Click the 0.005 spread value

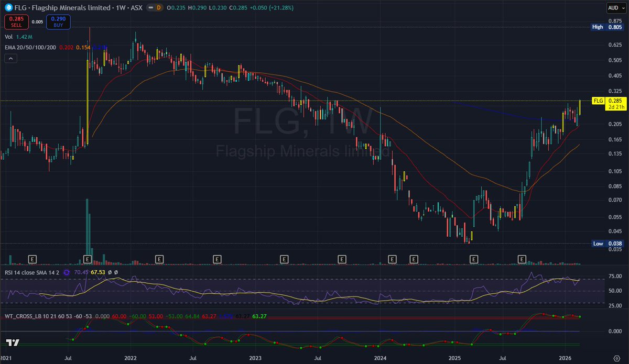click(37, 22)
